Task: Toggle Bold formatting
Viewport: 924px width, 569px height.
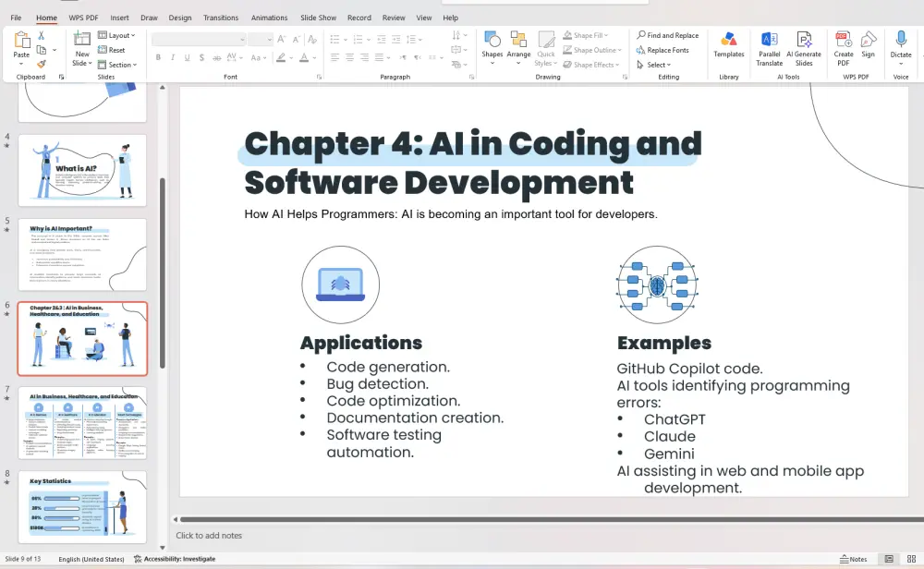Action: click(x=158, y=57)
